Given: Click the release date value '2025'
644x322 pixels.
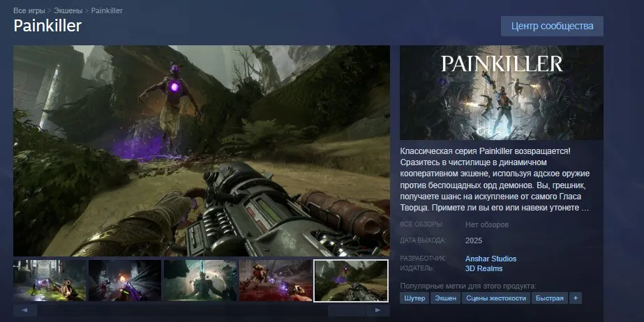Looking at the screenshot, I should 474,240.
